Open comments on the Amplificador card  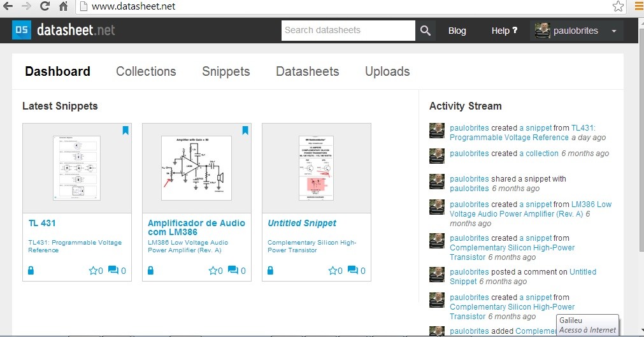237,270
